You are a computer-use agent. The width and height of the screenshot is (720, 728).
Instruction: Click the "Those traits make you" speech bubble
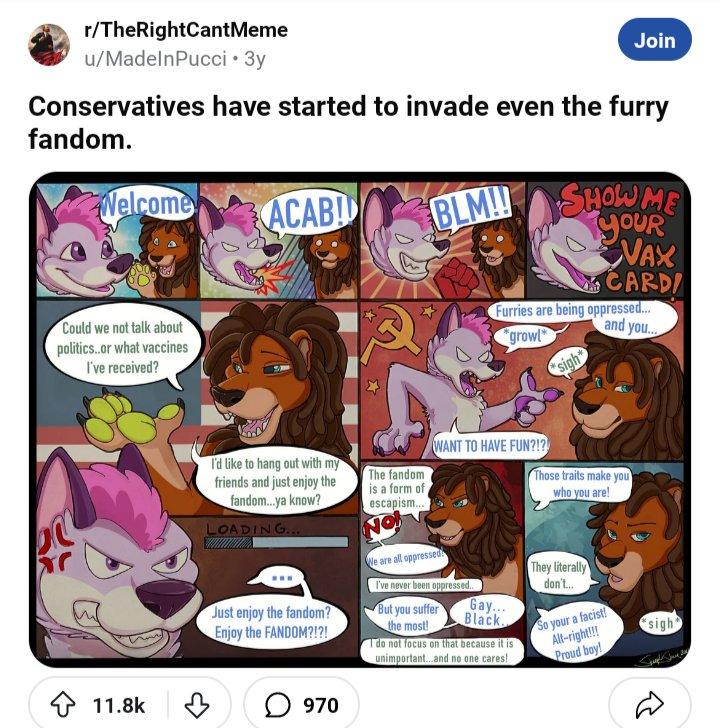pyautogui.click(x=581, y=484)
